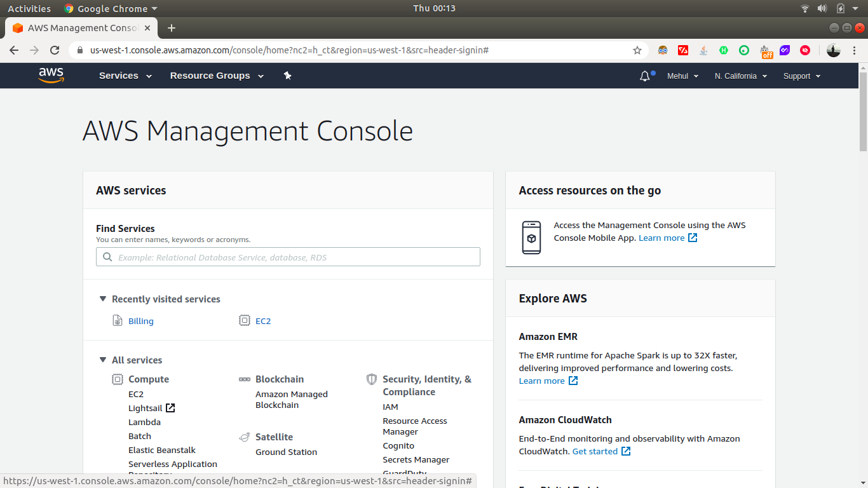The width and height of the screenshot is (868, 488).
Task: Open Elastic Beanstalk service link
Action: 162,450
